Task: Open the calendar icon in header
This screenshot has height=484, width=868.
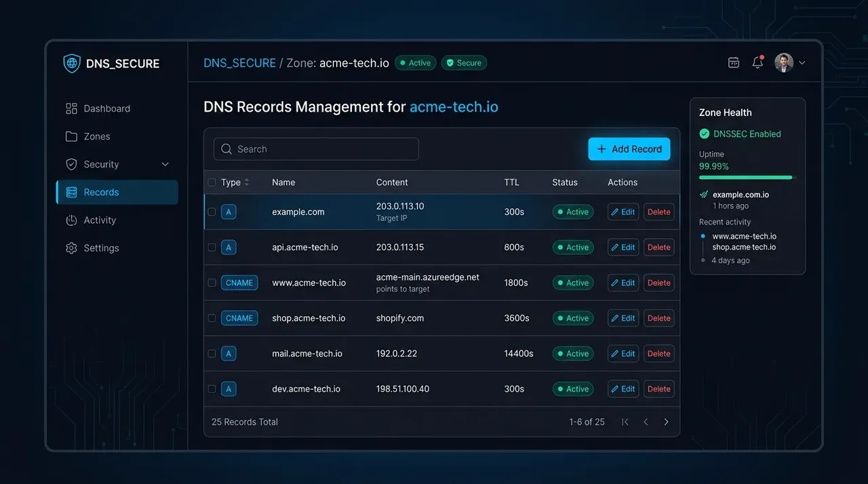Action: tap(734, 62)
